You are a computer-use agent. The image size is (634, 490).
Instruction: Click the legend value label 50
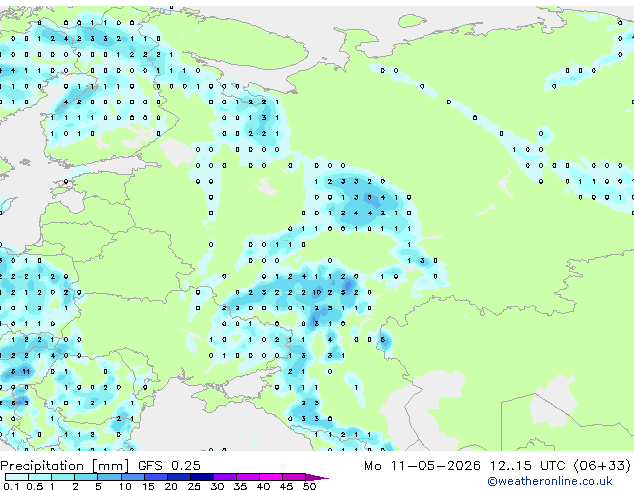coord(309,486)
